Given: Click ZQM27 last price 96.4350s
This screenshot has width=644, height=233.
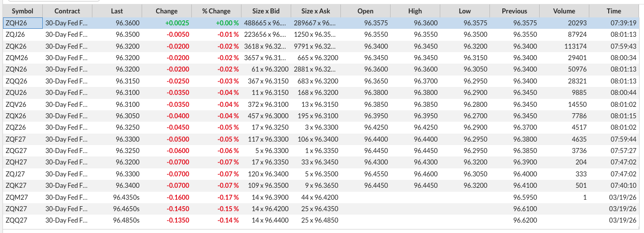Looking at the screenshot, I should 126,197.
